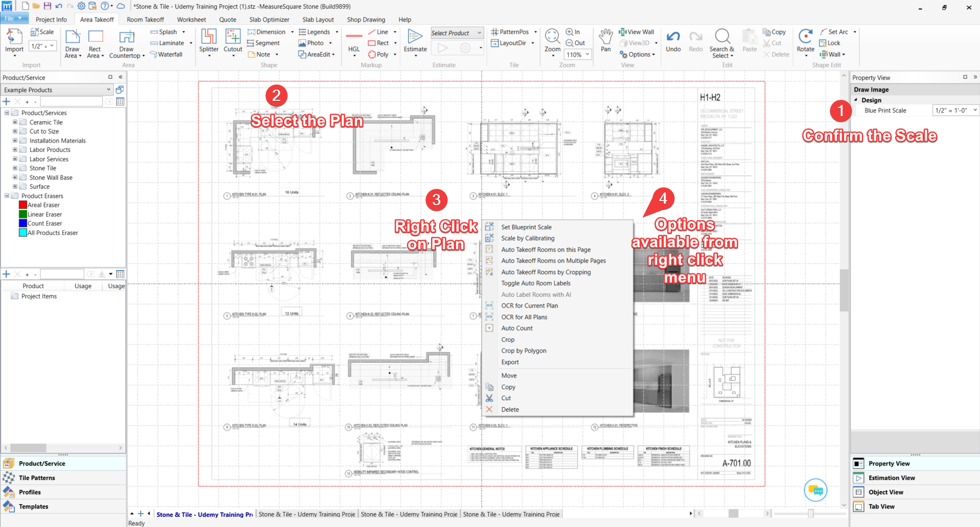Viewport: 980px width, 527px height.
Task: Open the Templates panel
Action: point(63,507)
